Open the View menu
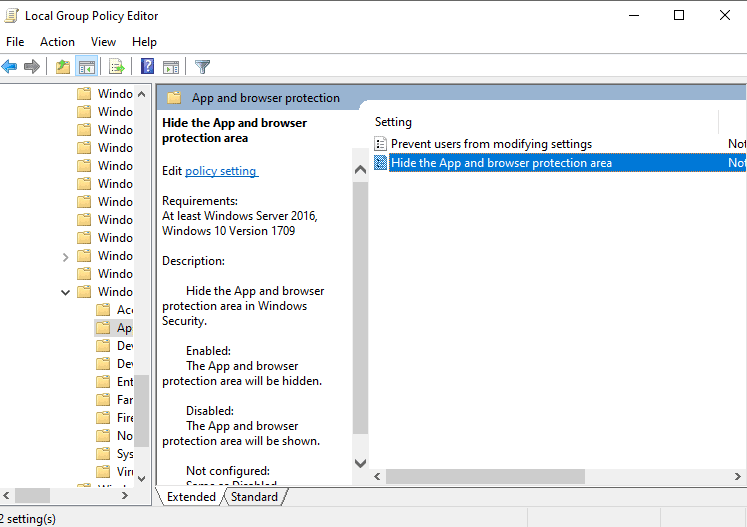The height and width of the screenshot is (527, 747). (103, 42)
